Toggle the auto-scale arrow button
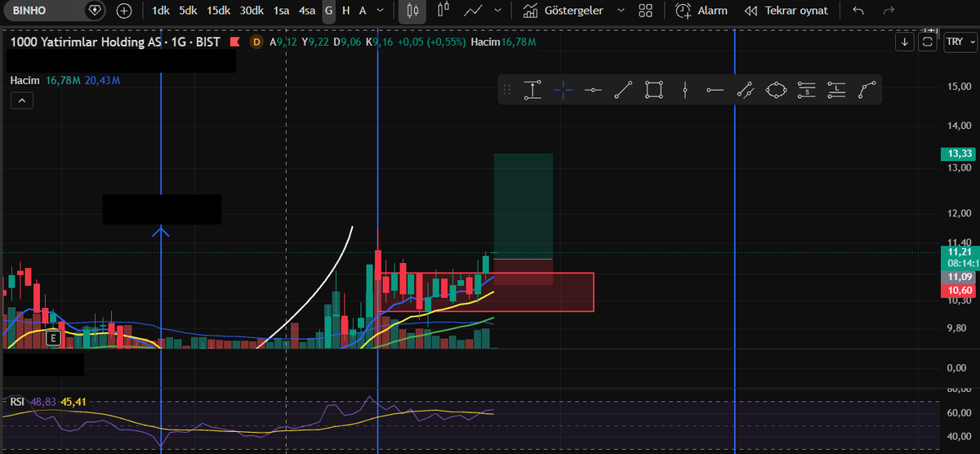Screen dimensions: 980x454 [x=904, y=42]
